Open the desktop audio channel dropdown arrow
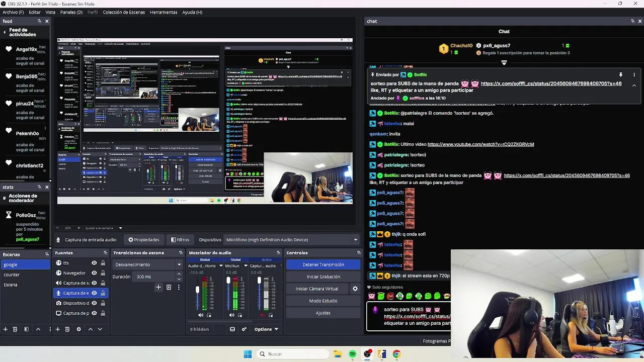Viewport: 644px width, 362px height. pyautogui.click(x=220, y=266)
